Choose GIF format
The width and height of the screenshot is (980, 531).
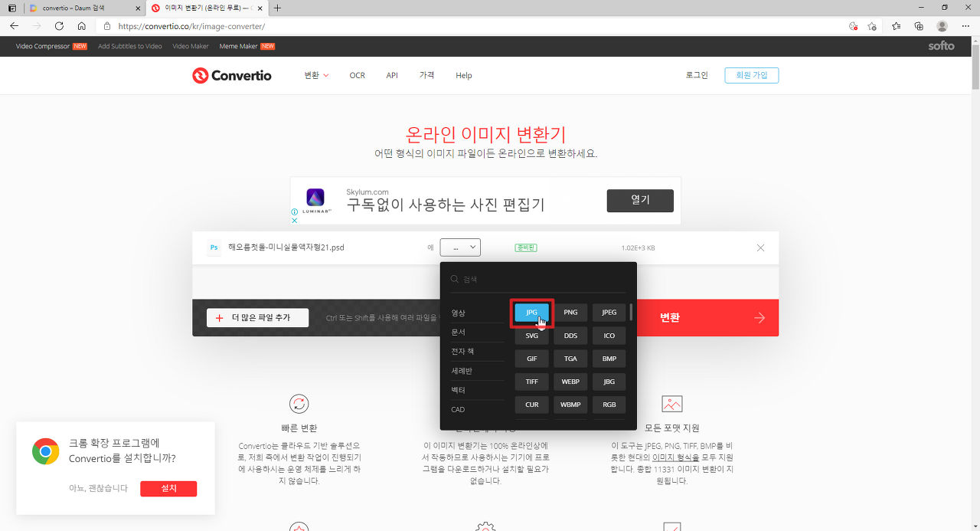(531, 359)
